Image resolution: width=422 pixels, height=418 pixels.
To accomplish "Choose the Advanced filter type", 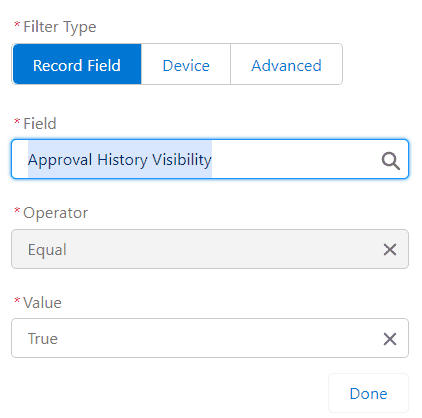I will click(x=286, y=64).
